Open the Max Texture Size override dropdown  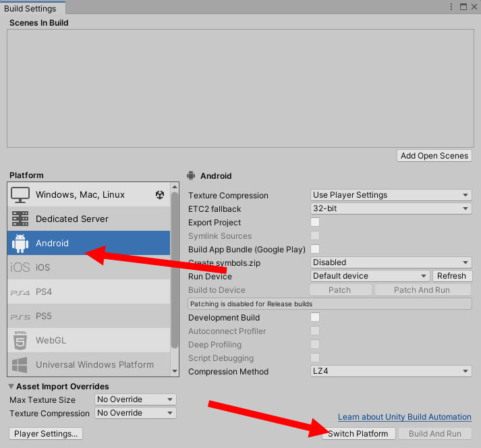136,399
